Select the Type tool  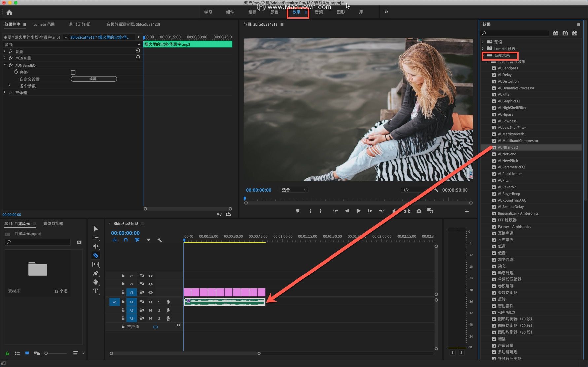[96, 291]
